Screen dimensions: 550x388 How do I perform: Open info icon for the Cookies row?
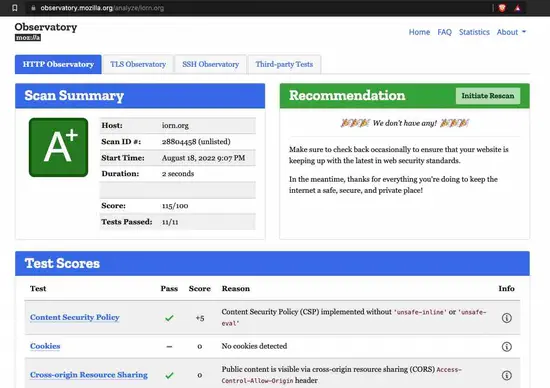pyautogui.click(x=507, y=347)
